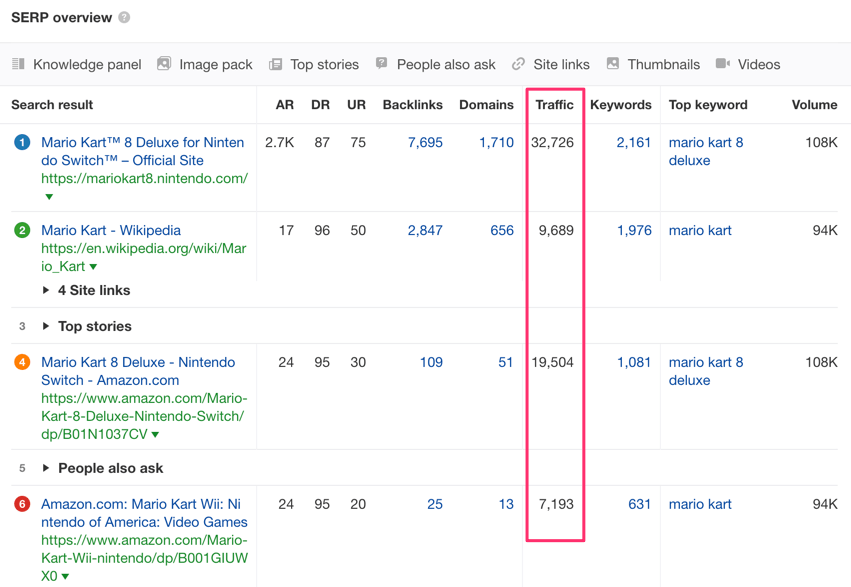The height and width of the screenshot is (587, 851).
Task: Click the Knowledge panel label
Action: coord(87,65)
